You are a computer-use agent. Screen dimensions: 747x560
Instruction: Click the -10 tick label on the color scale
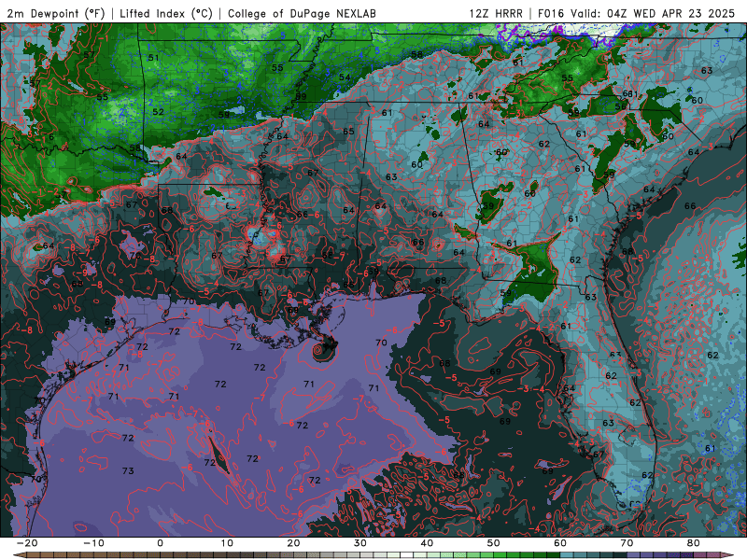point(93,543)
